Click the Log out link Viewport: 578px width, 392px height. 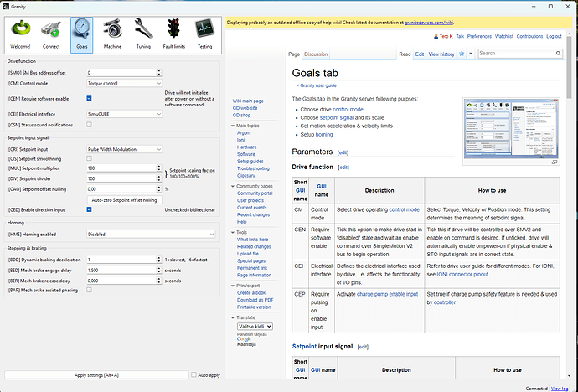(x=554, y=37)
